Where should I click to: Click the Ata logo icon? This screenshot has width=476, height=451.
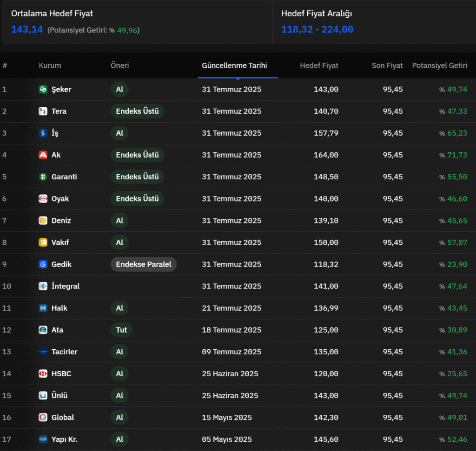(x=43, y=330)
